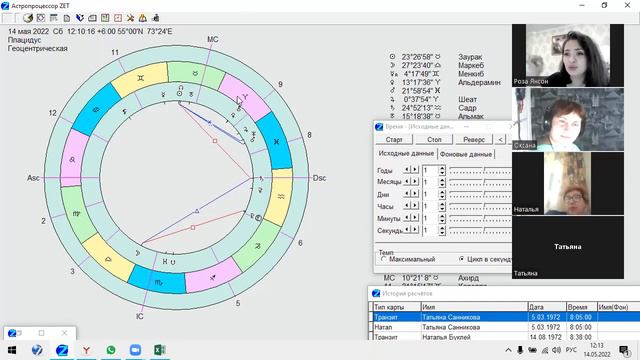The height and width of the screenshot is (360, 640).
Task: Click the Годы value spinner
Action: [442, 170]
